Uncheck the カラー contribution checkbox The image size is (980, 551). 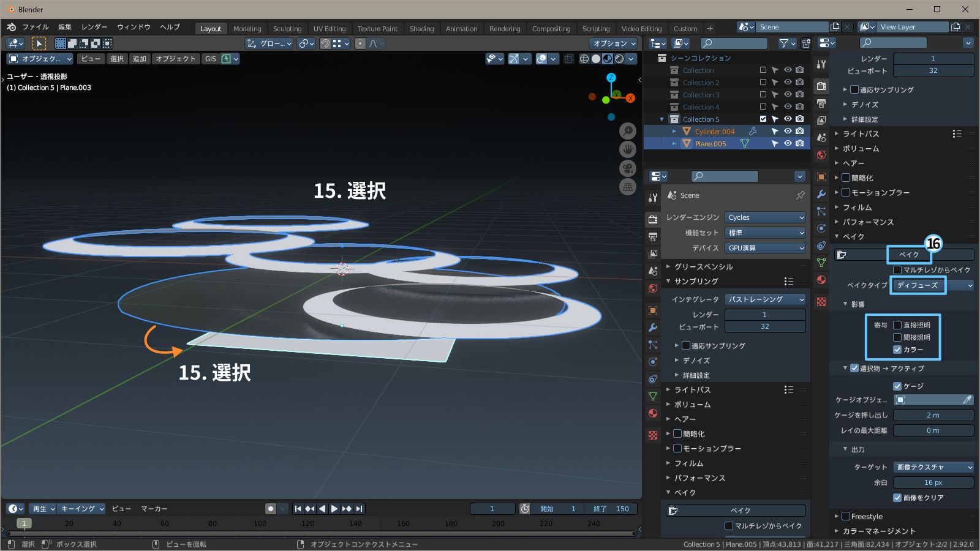tap(897, 350)
